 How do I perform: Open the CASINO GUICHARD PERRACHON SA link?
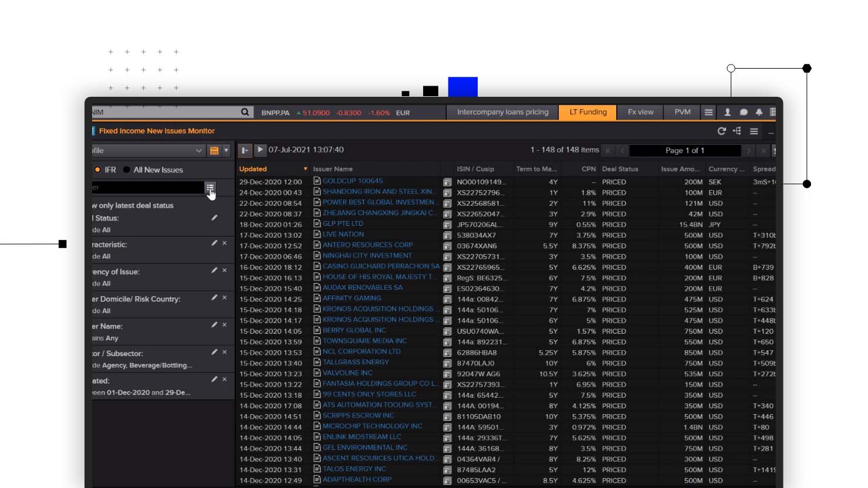tap(381, 266)
